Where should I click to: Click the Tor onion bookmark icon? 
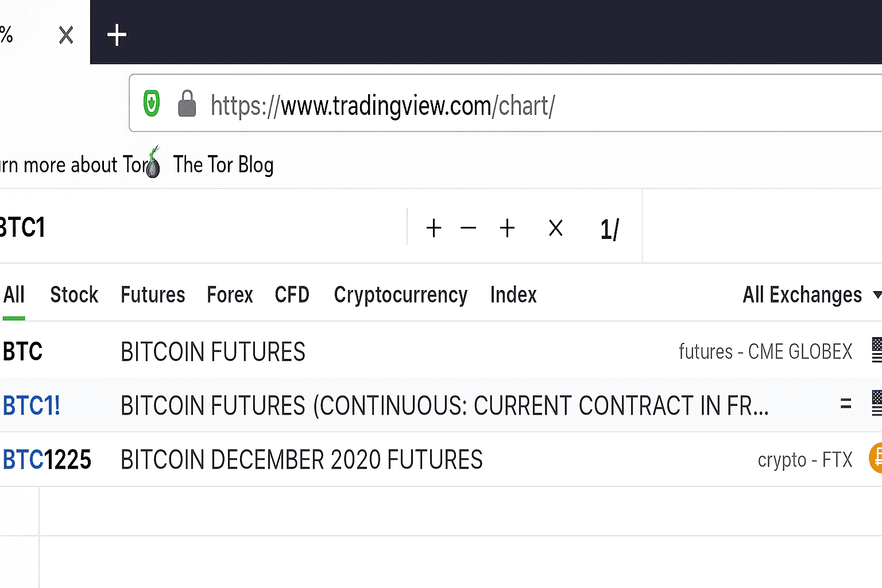coord(153,164)
